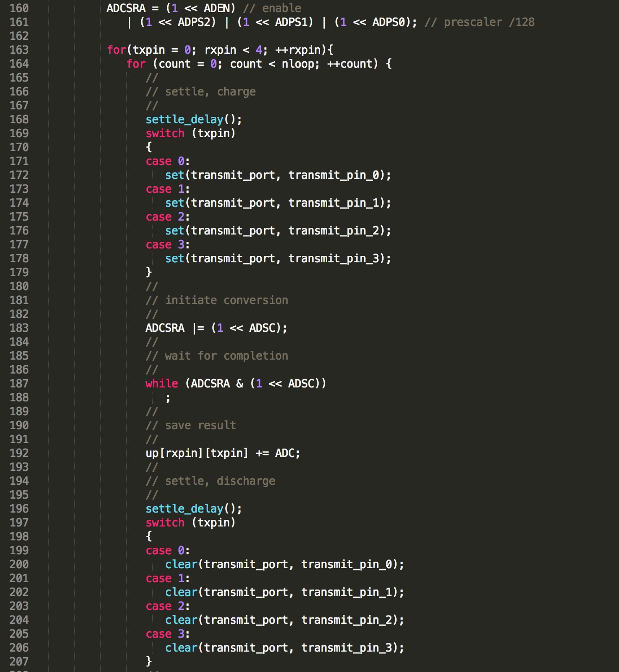
Task: Click 'transmit_pin_2' in the set call
Action: pyautogui.click(x=334, y=231)
